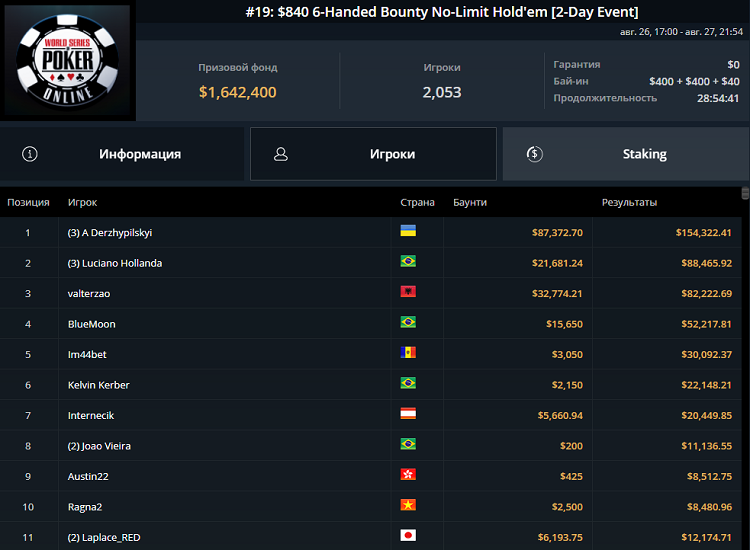Switch to the Игроки tab
The width and height of the screenshot is (750, 550).
(392, 154)
